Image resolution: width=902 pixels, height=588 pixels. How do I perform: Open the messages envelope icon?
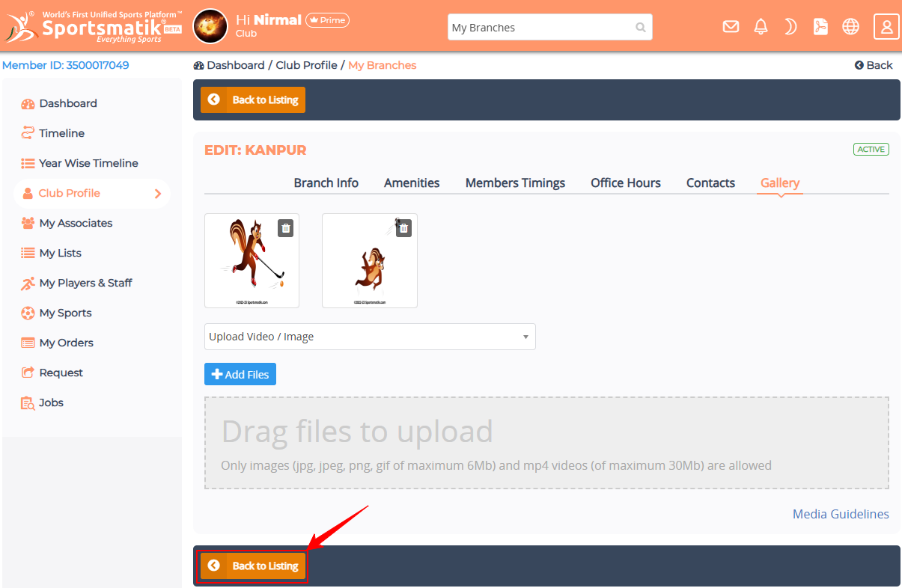(731, 27)
